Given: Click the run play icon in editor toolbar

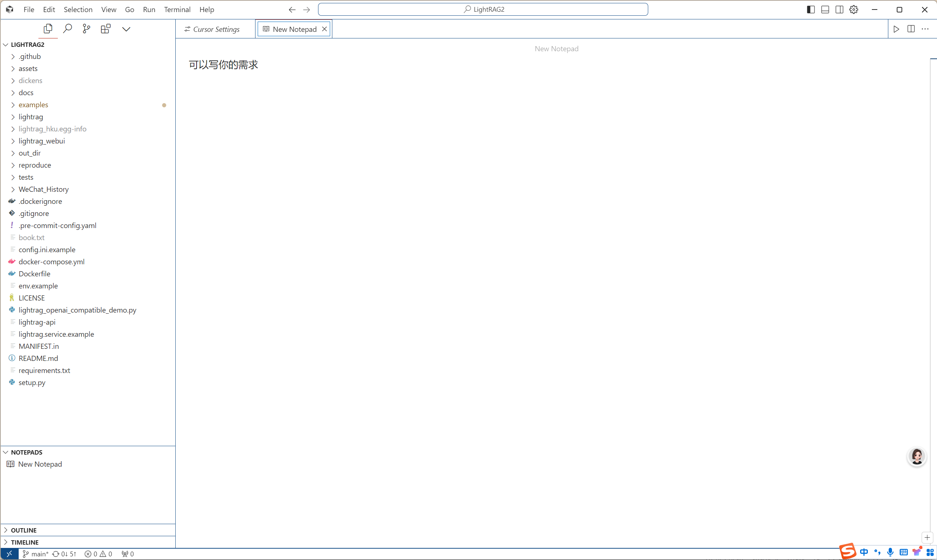Looking at the screenshot, I should click(896, 29).
